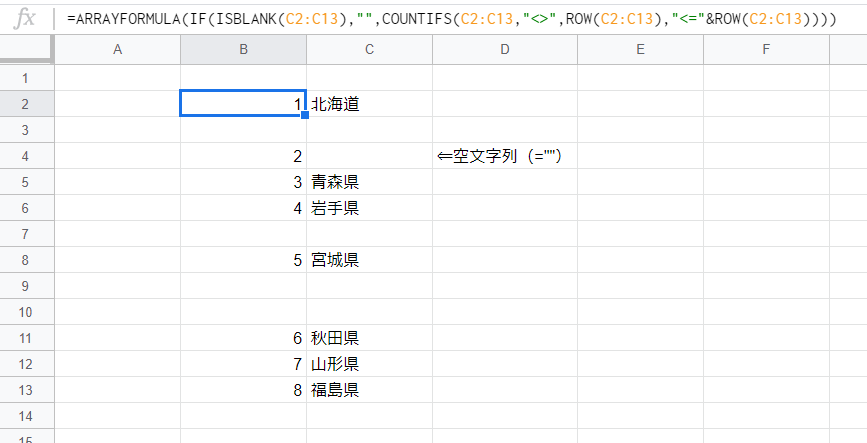867x443 pixels.
Task: Select row 11 header
Action: point(27,338)
